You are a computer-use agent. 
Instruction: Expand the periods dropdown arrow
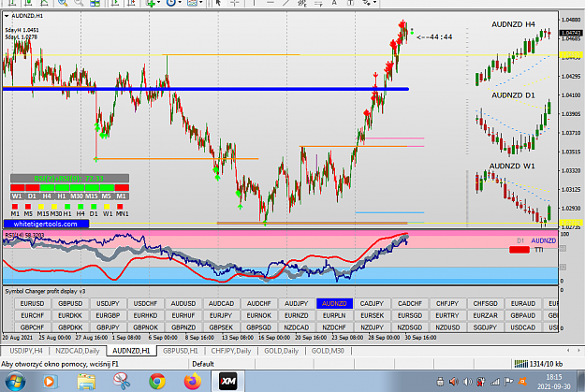click(x=180, y=3)
